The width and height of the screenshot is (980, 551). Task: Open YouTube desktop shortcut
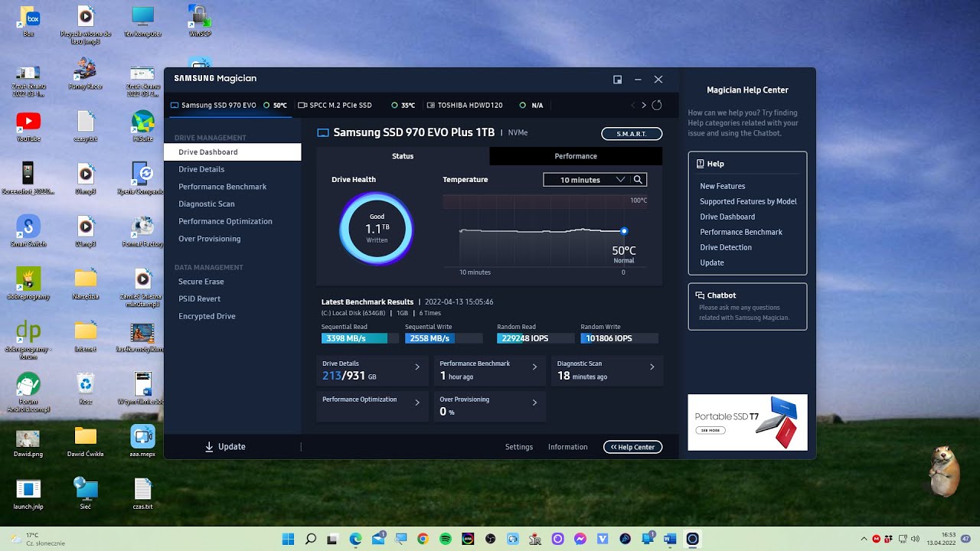tap(28, 126)
